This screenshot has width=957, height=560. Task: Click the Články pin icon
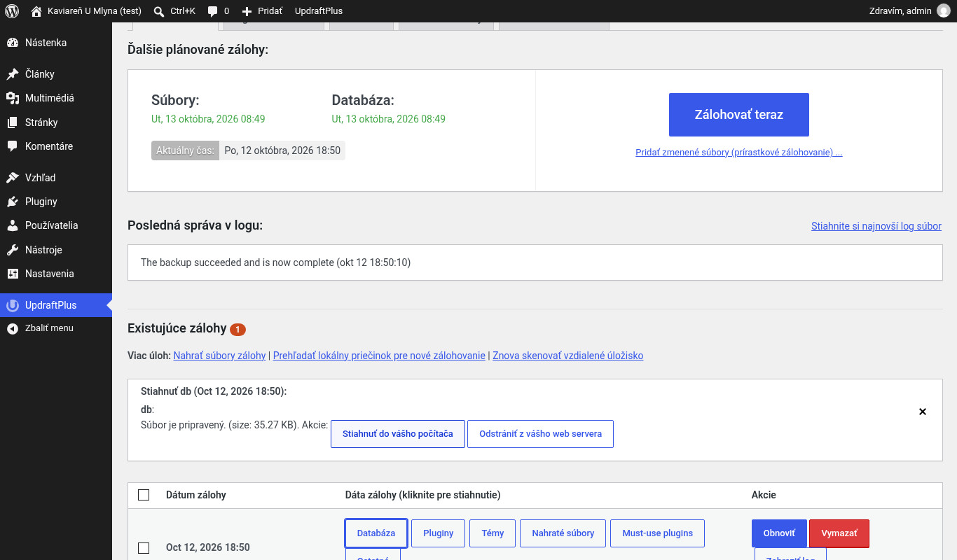(13, 74)
